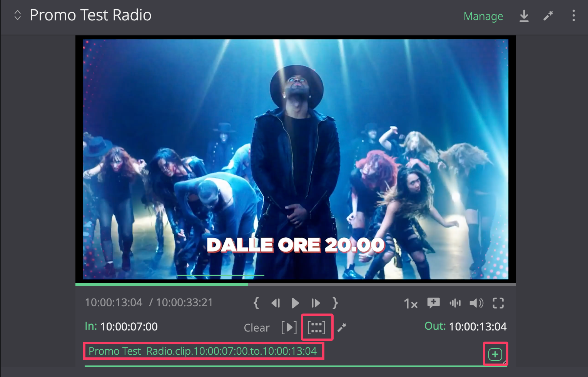This screenshot has height=377, width=588.
Task: Open the audio waveform icon
Action: [x=455, y=303]
